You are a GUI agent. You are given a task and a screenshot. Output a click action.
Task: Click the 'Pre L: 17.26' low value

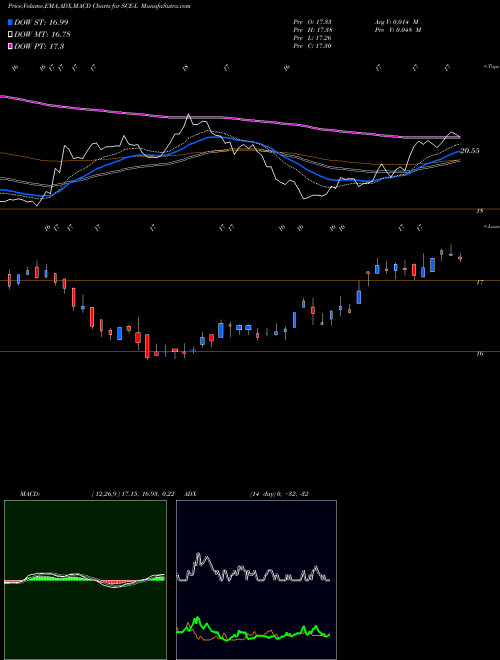(x=312, y=38)
